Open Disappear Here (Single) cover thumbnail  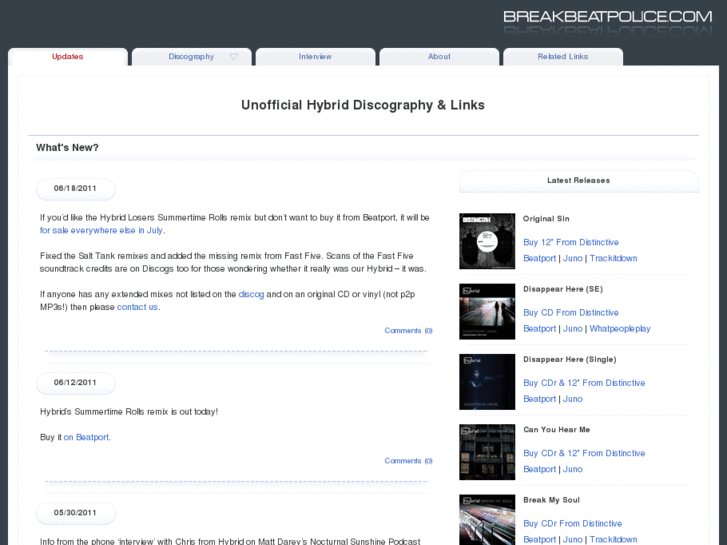[x=487, y=382]
